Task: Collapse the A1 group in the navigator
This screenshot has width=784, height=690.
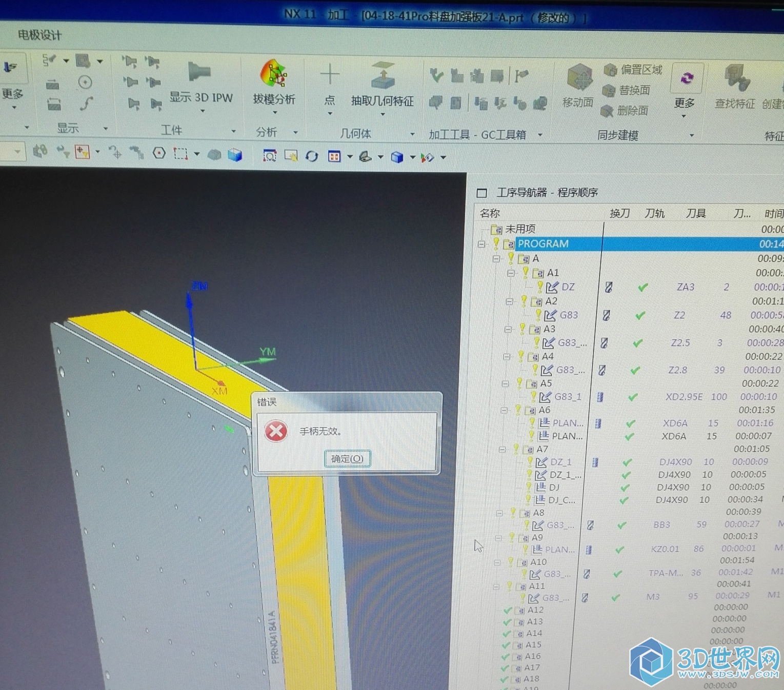Action: [x=511, y=273]
